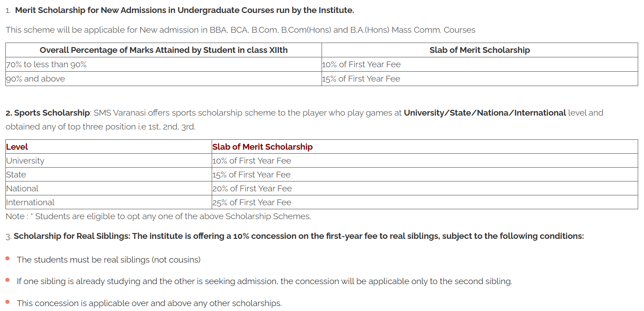Select the '90% and above' cell
644x311 pixels.
tap(35, 79)
